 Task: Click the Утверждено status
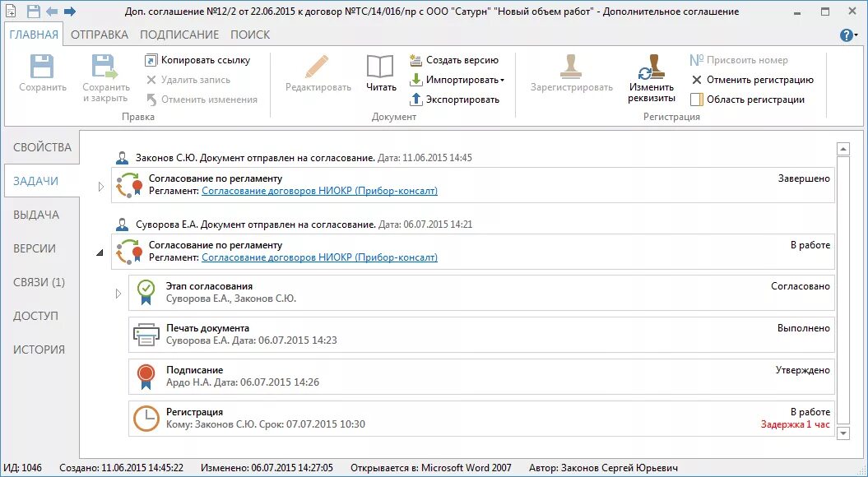point(803,370)
